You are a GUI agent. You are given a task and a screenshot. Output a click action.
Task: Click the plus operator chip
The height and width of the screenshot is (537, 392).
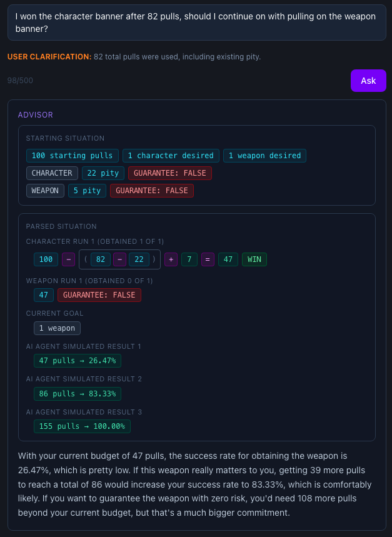[171, 259]
